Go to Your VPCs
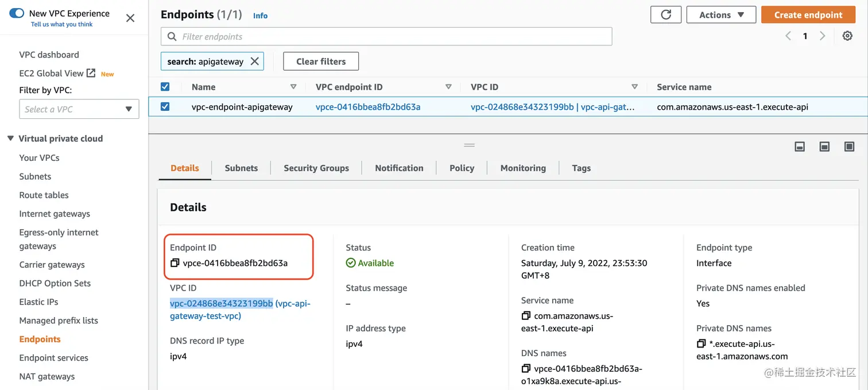This screenshot has width=868, height=390. point(39,157)
